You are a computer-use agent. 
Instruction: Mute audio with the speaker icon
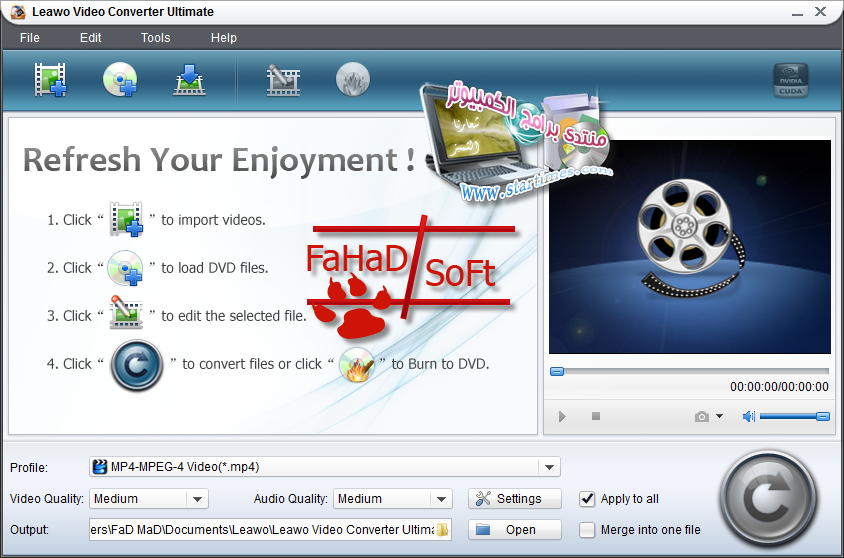coord(748,416)
